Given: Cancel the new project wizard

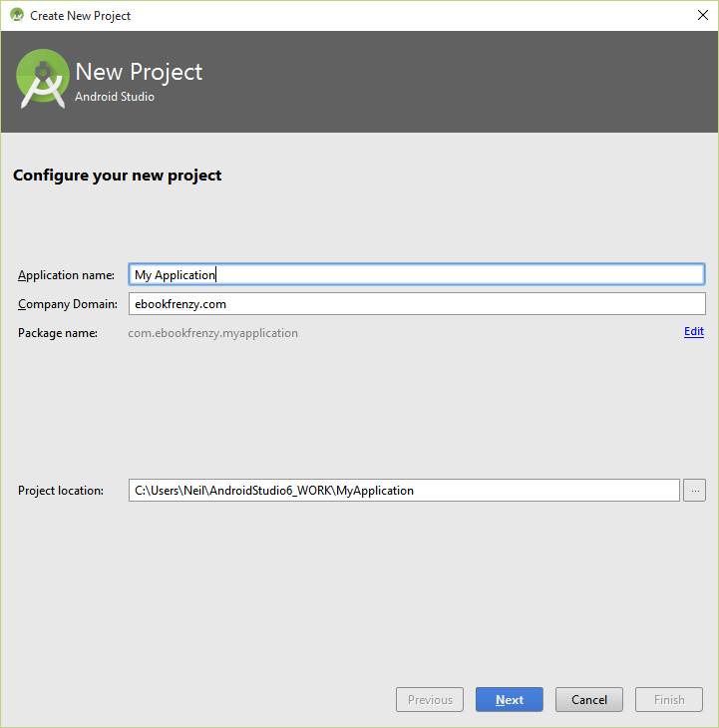Looking at the screenshot, I should 589,699.
